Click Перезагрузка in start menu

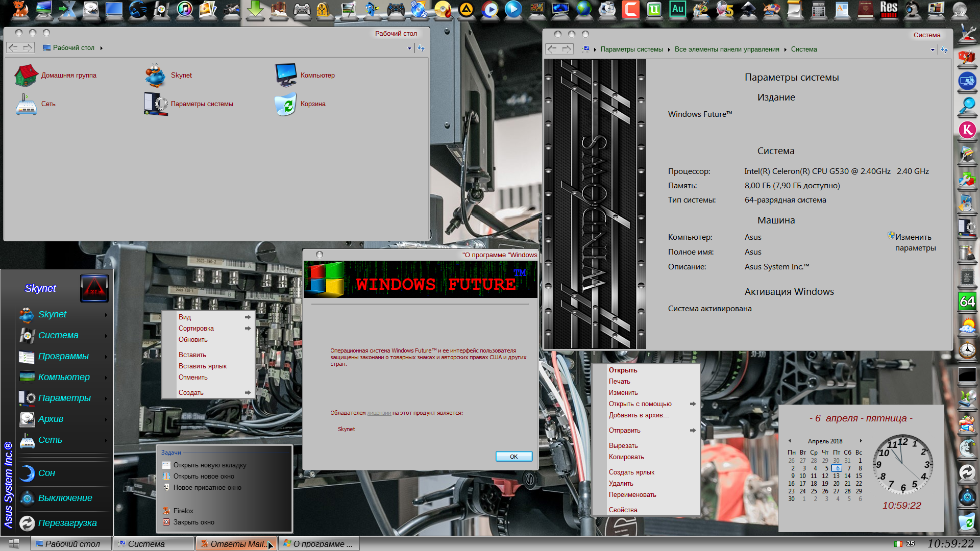[67, 523]
